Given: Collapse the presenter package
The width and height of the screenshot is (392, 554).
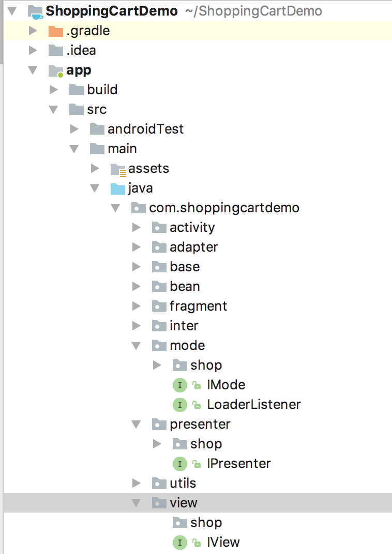Looking at the screenshot, I should pyautogui.click(x=136, y=425).
